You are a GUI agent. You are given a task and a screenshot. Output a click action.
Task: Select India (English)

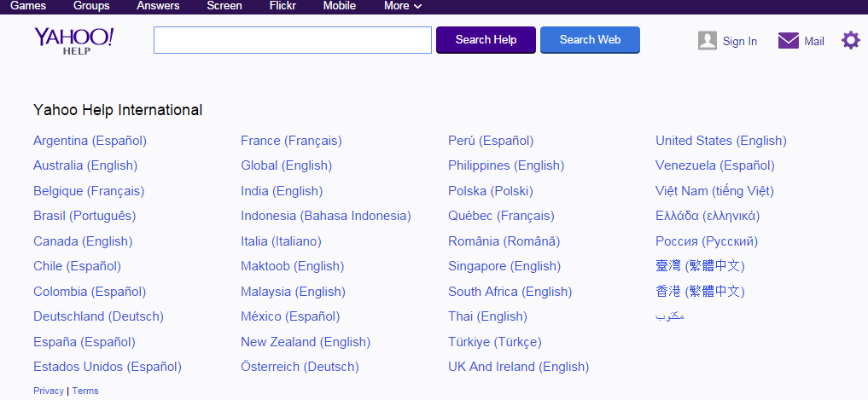282,191
